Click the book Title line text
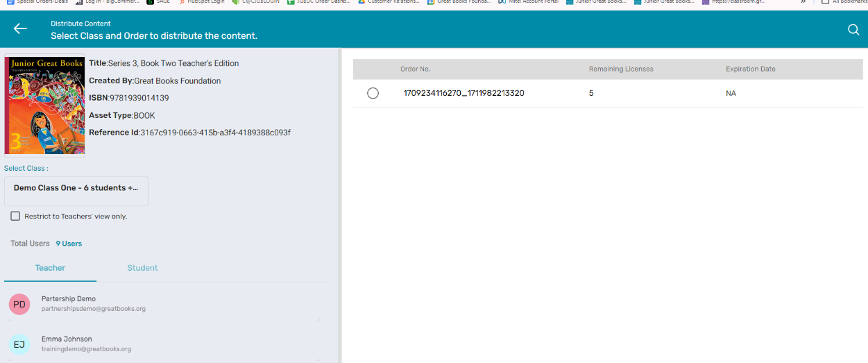Image resolution: width=868 pixels, height=363 pixels. [x=164, y=63]
